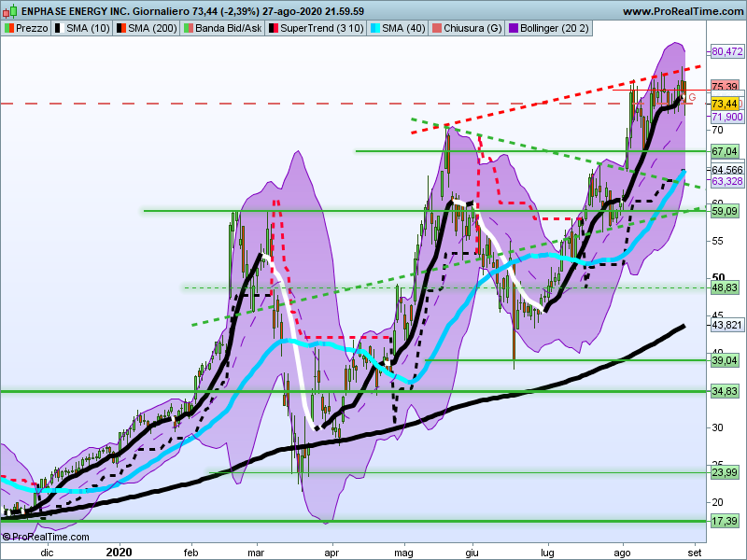
Task: Click the dic label on the time axis
Action: [47, 553]
